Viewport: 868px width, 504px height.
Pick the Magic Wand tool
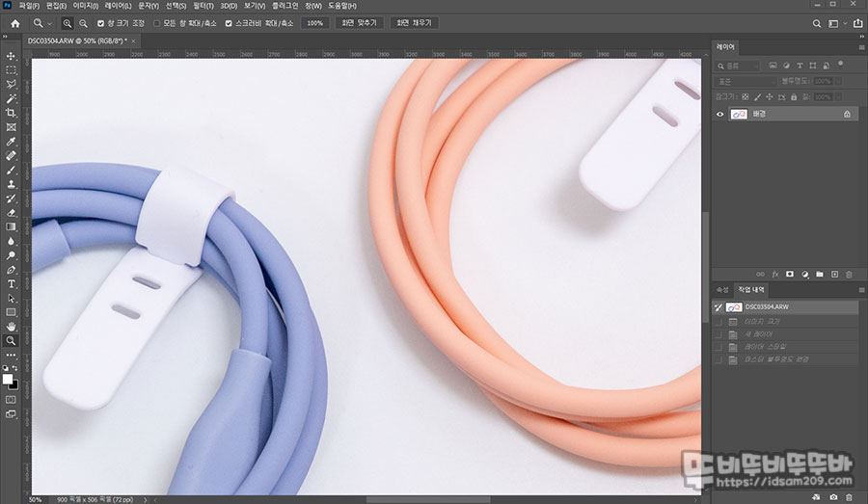click(11, 98)
